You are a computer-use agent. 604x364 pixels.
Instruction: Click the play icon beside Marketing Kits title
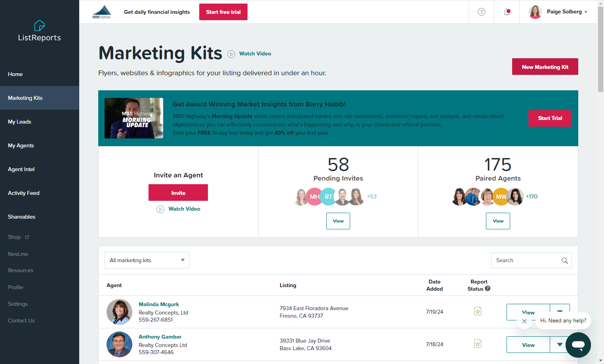pyautogui.click(x=231, y=54)
